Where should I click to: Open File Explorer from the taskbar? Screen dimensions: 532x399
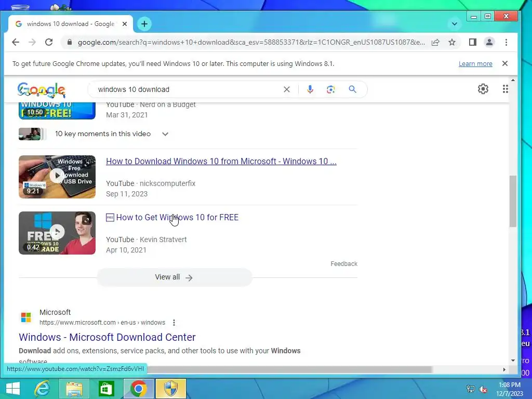[x=74, y=389]
